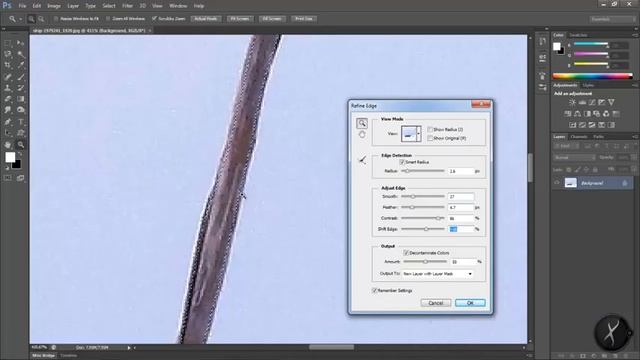Open the Layers panel flyout menu
Image resolution: width=640 pixels, height=360 pixels.
point(635,137)
